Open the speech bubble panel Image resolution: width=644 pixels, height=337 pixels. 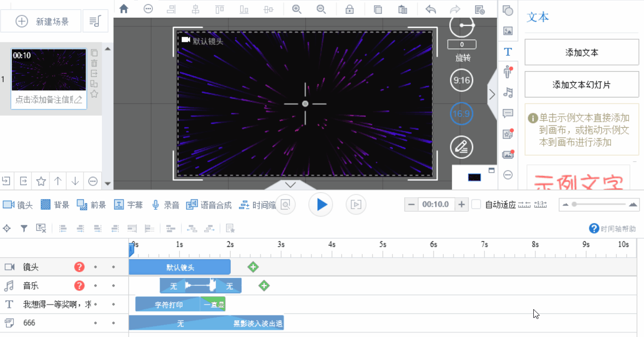coord(508,113)
